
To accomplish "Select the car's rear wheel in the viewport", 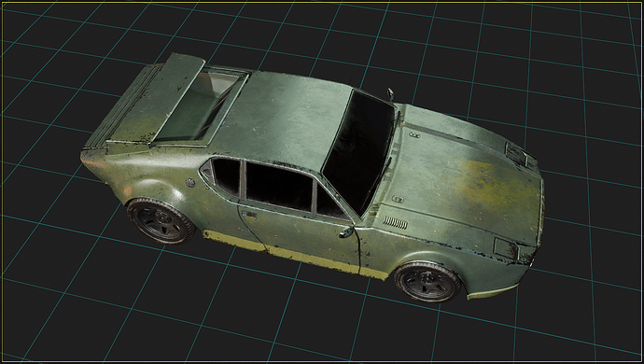I will pyautogui.click(x=161, y=220).
